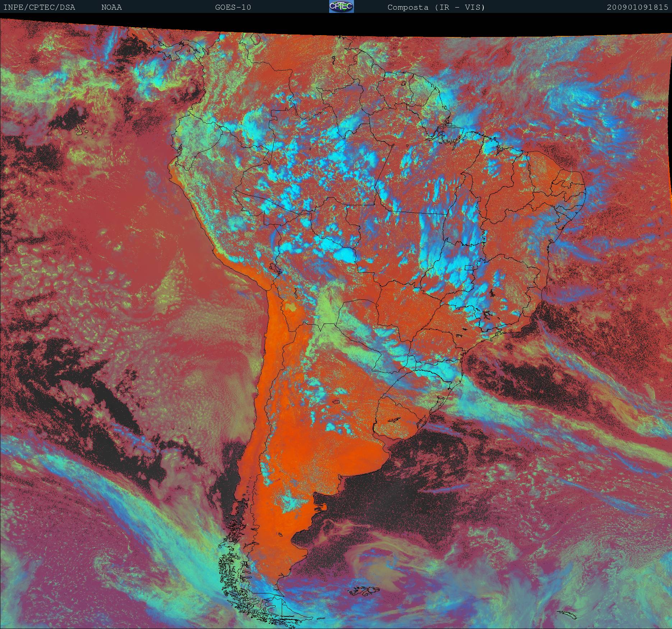Click the 200901091815 timestamp
672x629 pixels.
point(638,8)
